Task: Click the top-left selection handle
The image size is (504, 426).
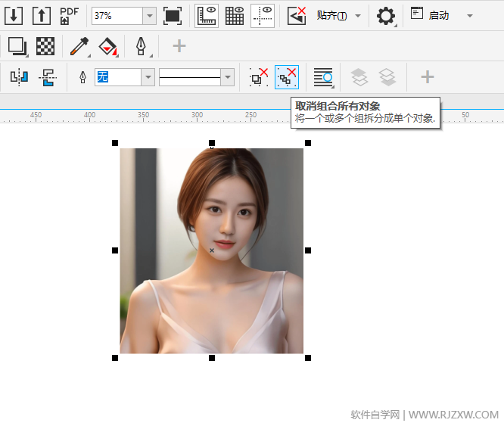Action: coord(115,143)
